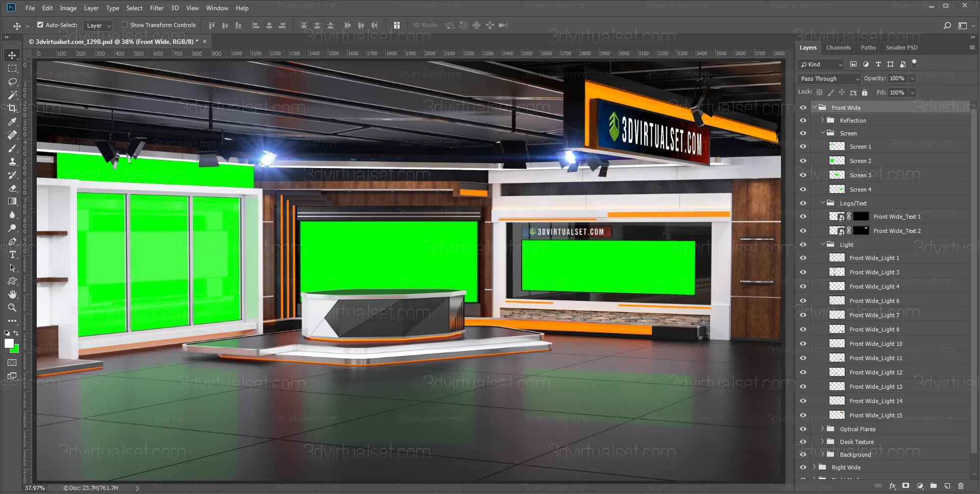The height and width of the screenshot is (494, 980).
Task: Select the Background group row
Action: pos(889,455)
